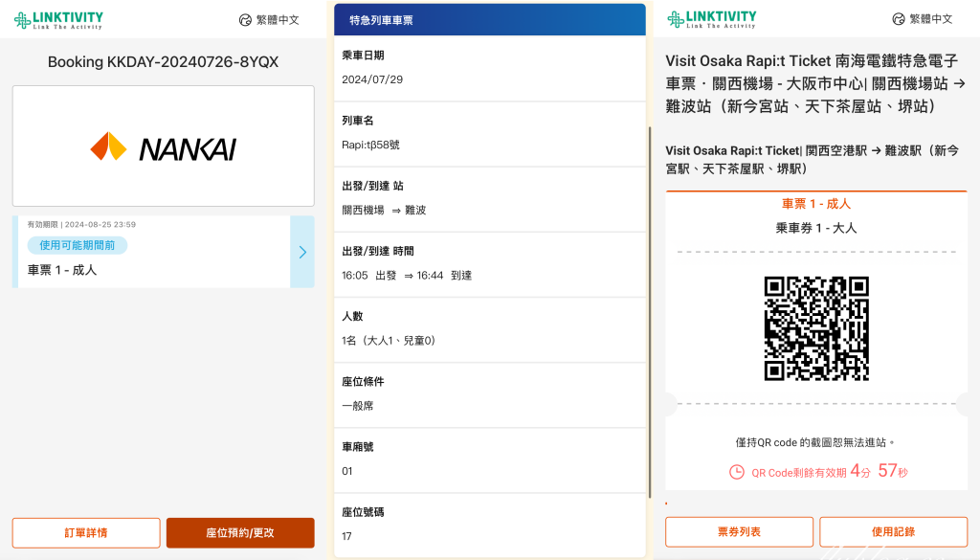
Task: Click the QR code image
Action: pos(817,328)
